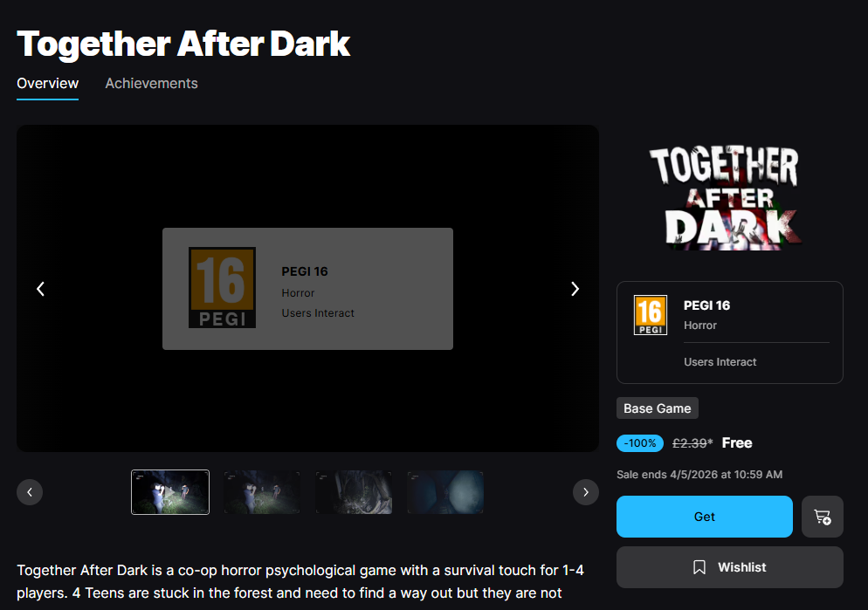Click the large PEGI 16 badge in viewer
868x610 pixels.
point(222,288)
